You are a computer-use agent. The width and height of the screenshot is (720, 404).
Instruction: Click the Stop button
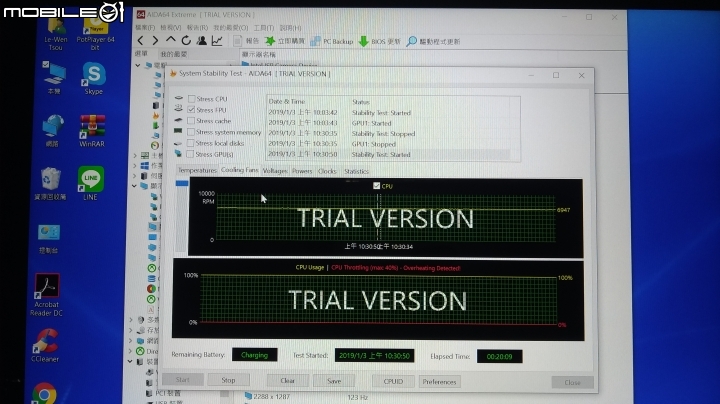(x=228, y=380)
